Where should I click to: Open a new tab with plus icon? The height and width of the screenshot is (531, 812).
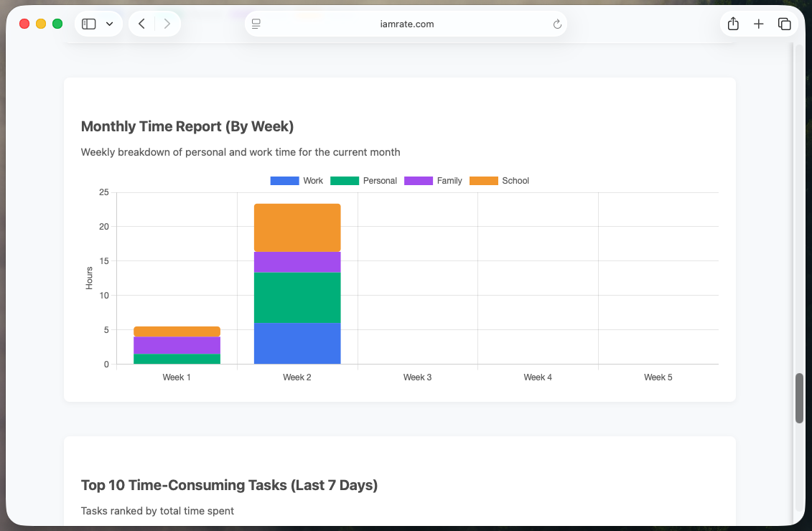click(x=758, y=24)
